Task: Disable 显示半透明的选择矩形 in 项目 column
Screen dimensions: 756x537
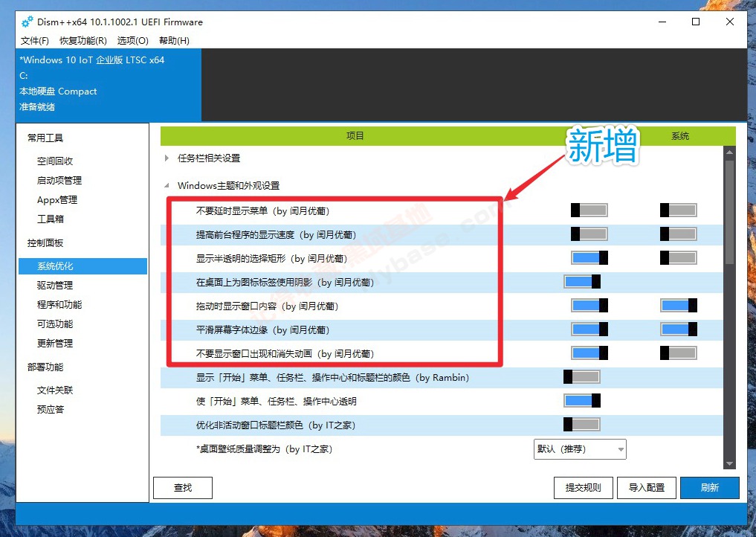Action: tap(589, 257)
